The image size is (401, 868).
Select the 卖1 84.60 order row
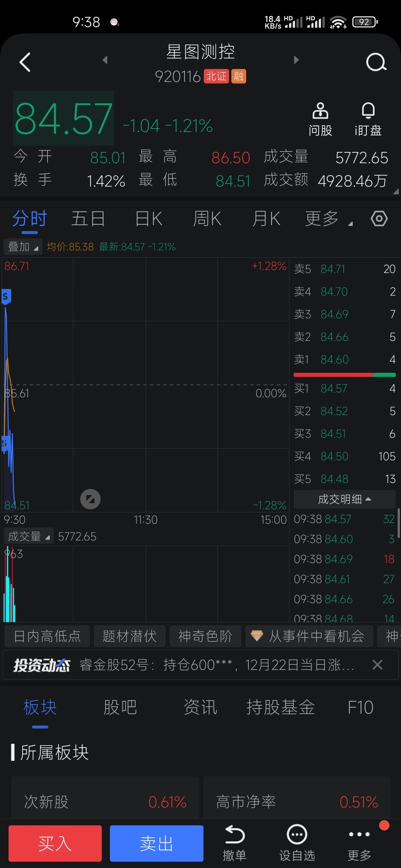point(345,359)
